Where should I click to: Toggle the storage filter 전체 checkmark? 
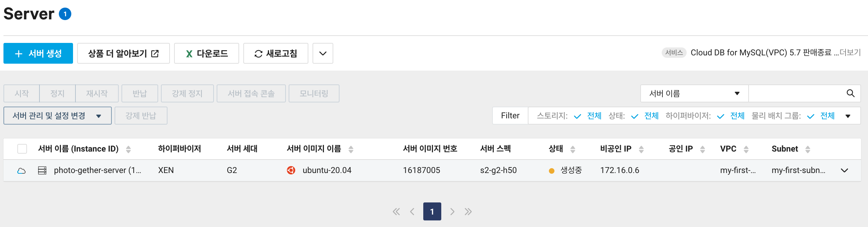577,116
